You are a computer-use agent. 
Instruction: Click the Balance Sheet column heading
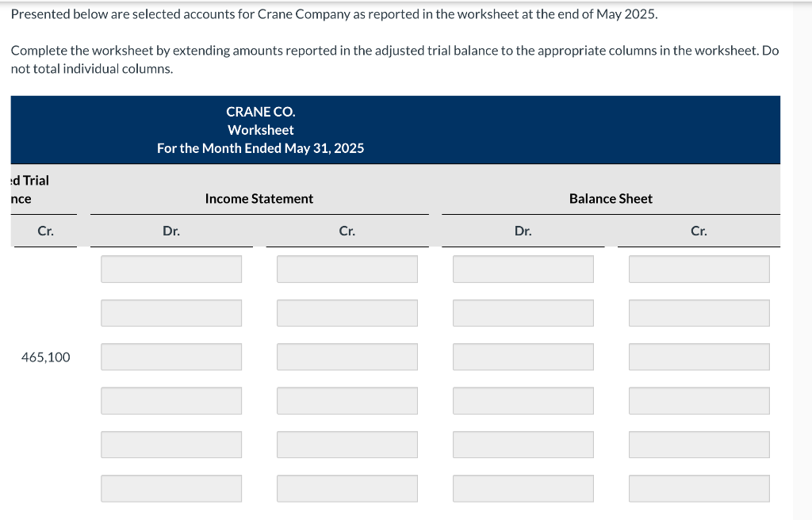pos(611,198)
